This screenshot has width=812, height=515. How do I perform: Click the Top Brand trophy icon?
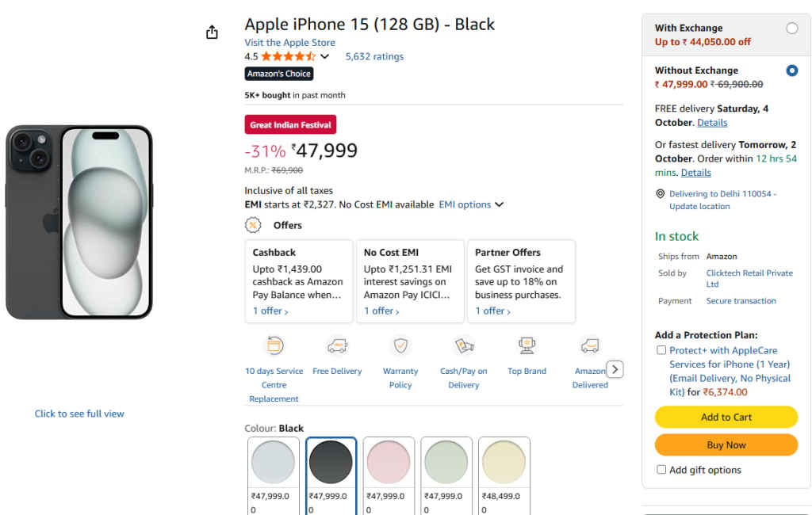pos(527,346)
